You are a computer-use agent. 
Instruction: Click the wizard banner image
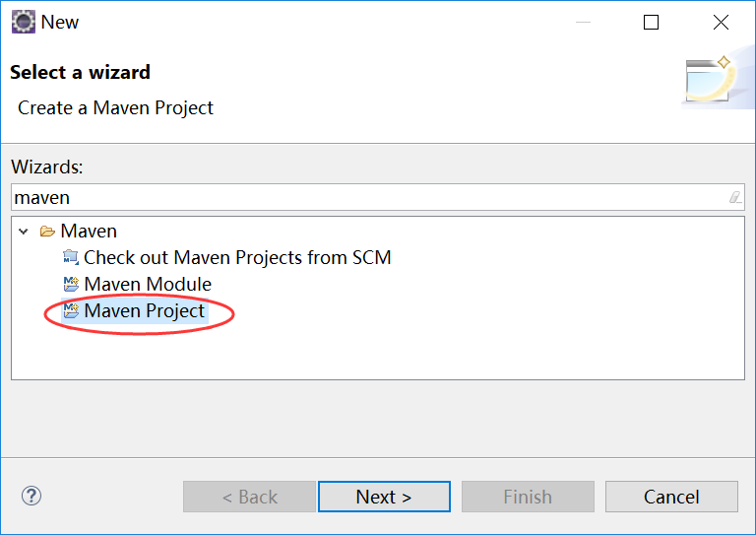coord(717,81)
